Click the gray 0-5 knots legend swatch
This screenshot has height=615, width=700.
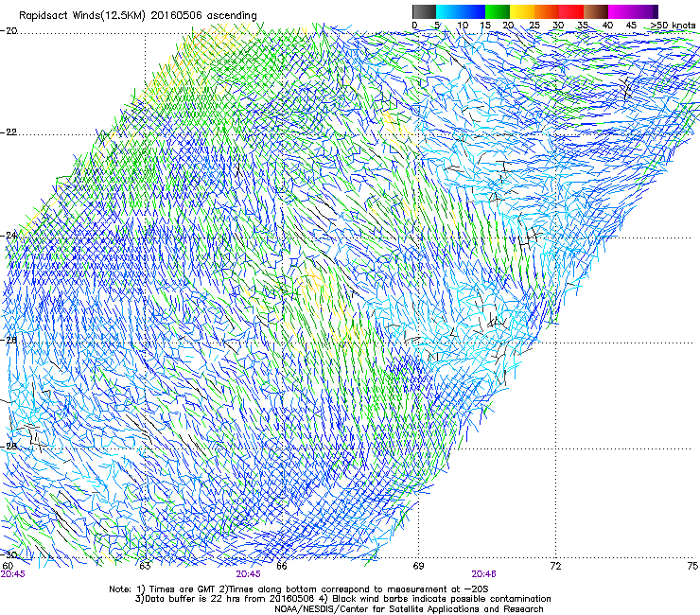(x=424, y=11)
